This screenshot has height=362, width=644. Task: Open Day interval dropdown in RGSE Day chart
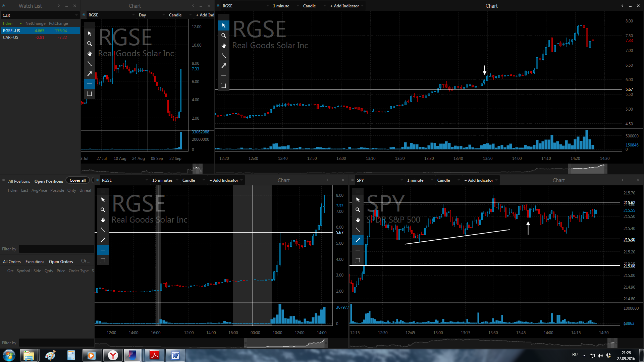(x=152, y=15)
